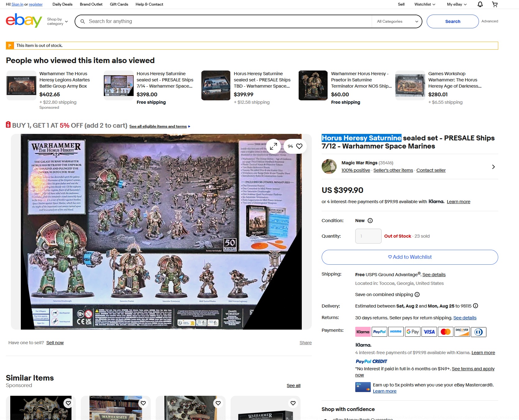Open Legions Astartes Battle Group Army Box thumbnail
The image size is (519, 420).
pyautogui.click(x=21, y=85)
